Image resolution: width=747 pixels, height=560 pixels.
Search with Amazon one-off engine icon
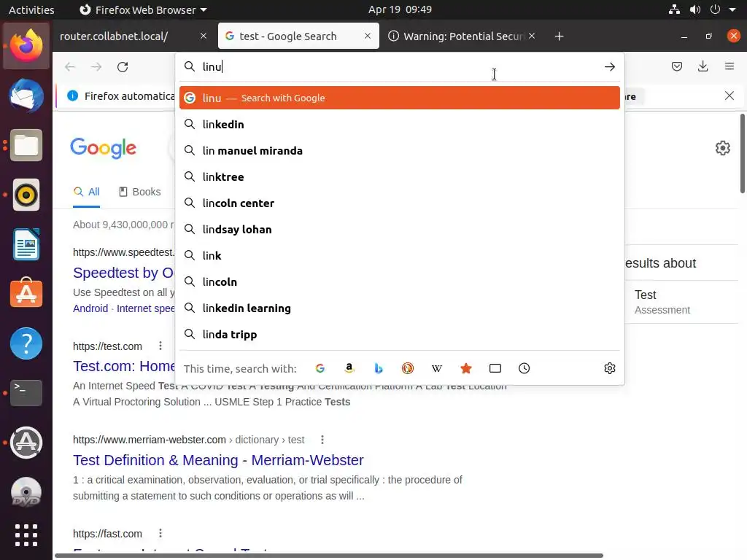point(349,368)
